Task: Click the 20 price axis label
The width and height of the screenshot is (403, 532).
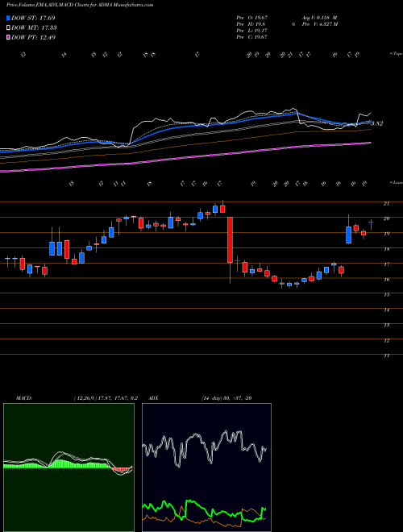Action: coord(386,218)
